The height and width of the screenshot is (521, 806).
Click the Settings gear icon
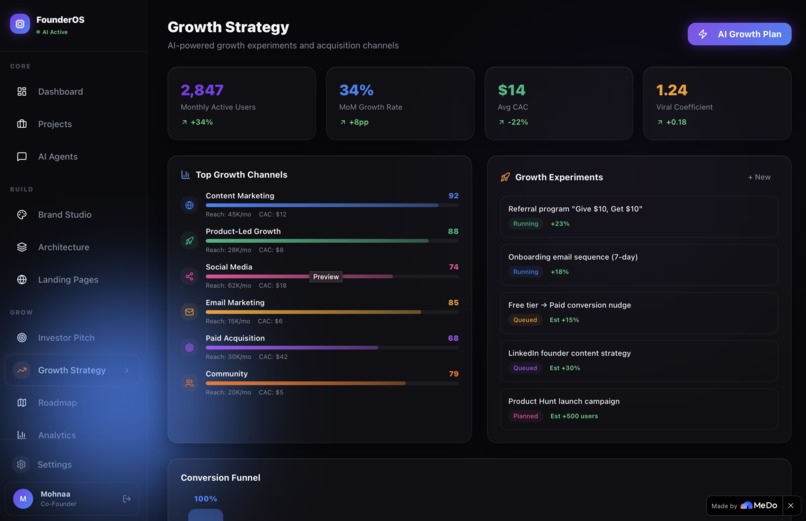click(x=21, y=464)
